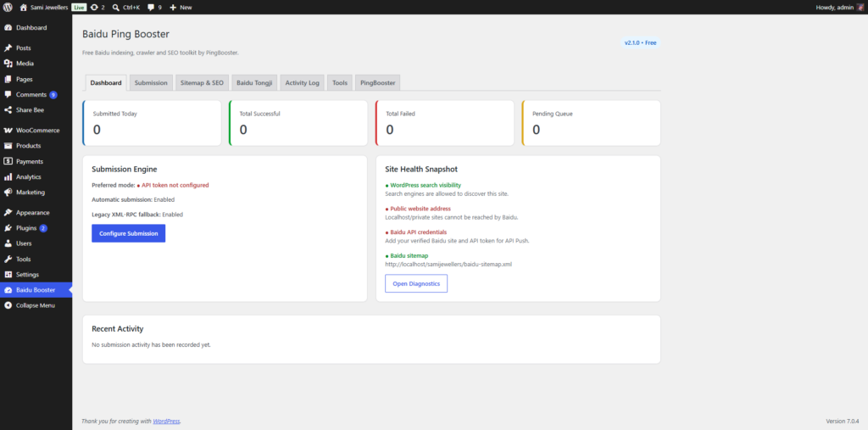Click the comments count badge 9 in sidebar
Screen dimensions: 868x430
pos(53,95)
